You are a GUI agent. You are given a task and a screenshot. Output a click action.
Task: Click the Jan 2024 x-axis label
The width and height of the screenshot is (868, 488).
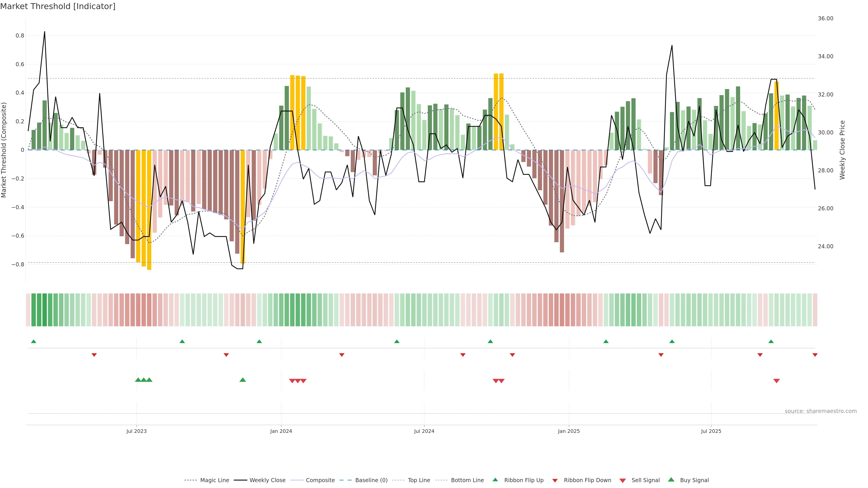point(281,431)
